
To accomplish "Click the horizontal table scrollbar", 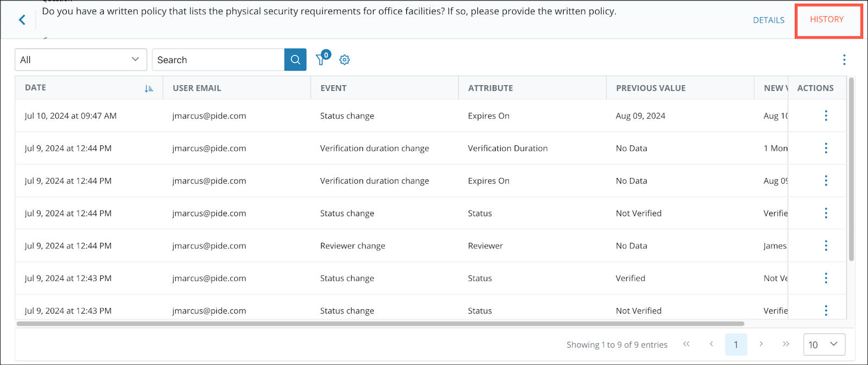I will coord(380,324).
